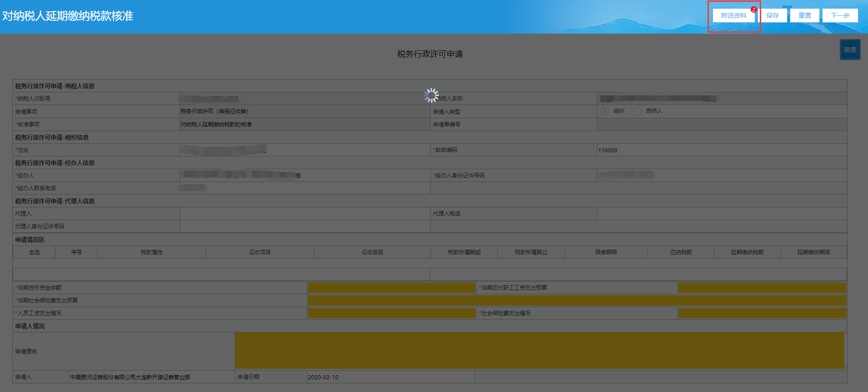Click the 人员工资支出情况 input field
868x392 pixels.
tap(391, 313)
